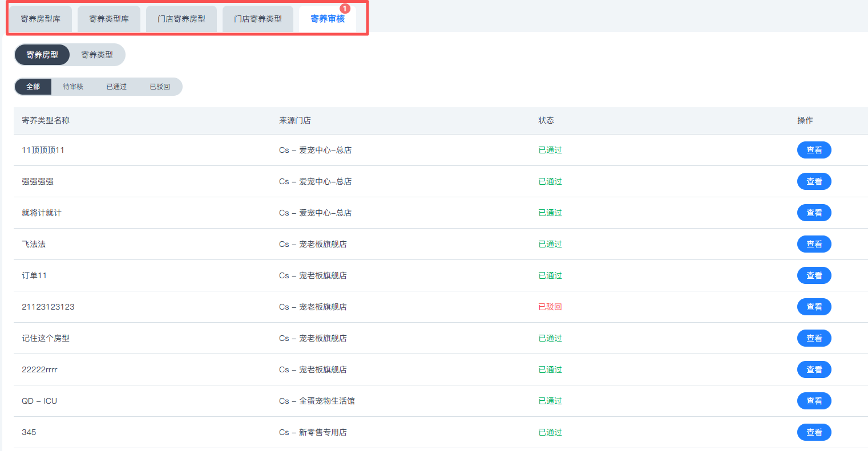Select the 门店寄养类型 tab

coord(258,19)
